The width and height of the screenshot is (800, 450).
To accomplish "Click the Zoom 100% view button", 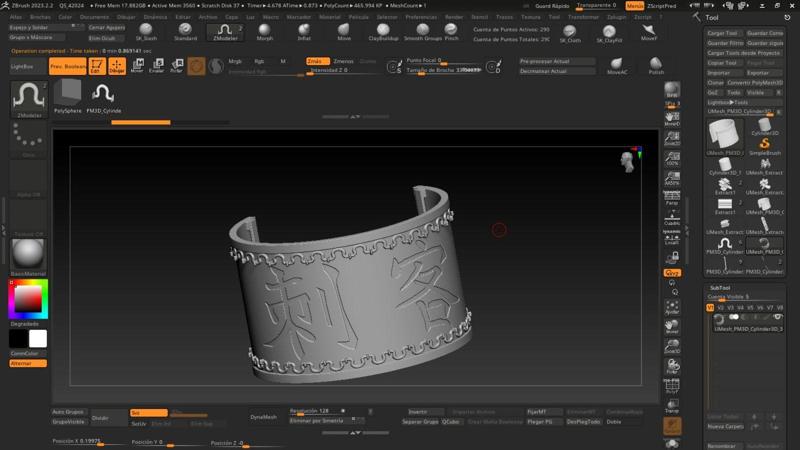I will 672,158.
